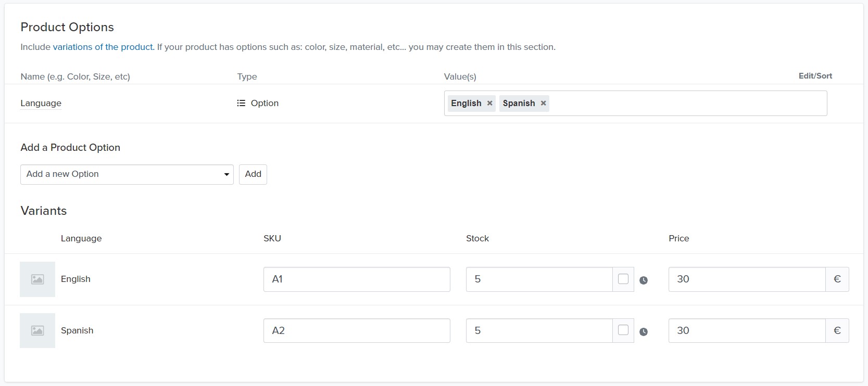Image resolution: width=868 pixels, height=386 pixels.
Task: Click the Stock field for English variant
Action: pos(539,279)
